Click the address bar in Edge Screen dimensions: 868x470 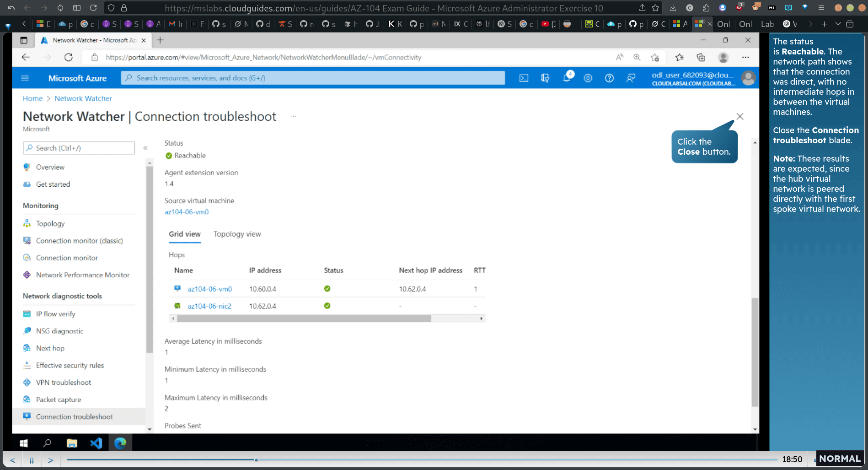pos(263,57)
